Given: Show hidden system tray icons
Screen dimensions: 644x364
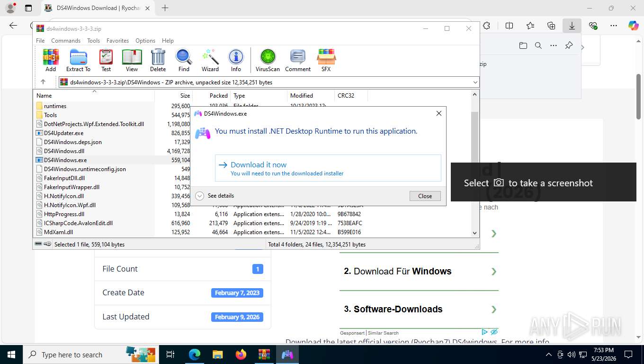Looking at the screenshot, I should click(x=548, y=355).
